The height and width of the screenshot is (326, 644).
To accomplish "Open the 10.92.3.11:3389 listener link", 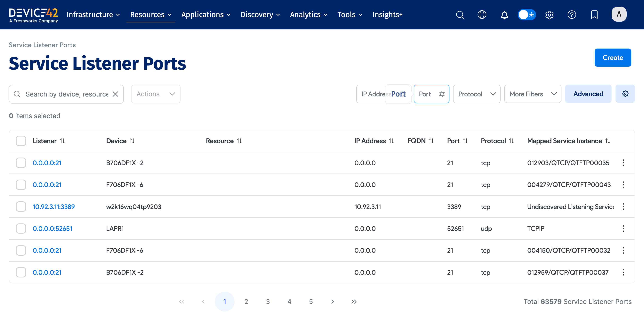I will click(x=53, y=207).
